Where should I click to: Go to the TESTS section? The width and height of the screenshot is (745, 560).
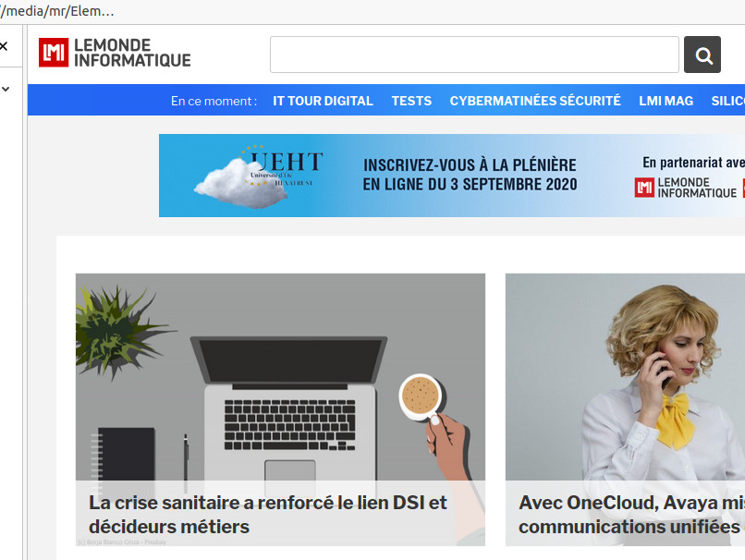pyautogui.click(x=411, y=101)
